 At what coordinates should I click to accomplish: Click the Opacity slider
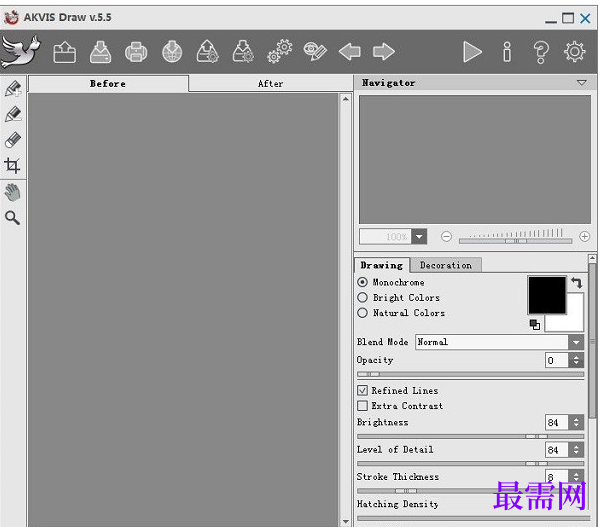470,374
